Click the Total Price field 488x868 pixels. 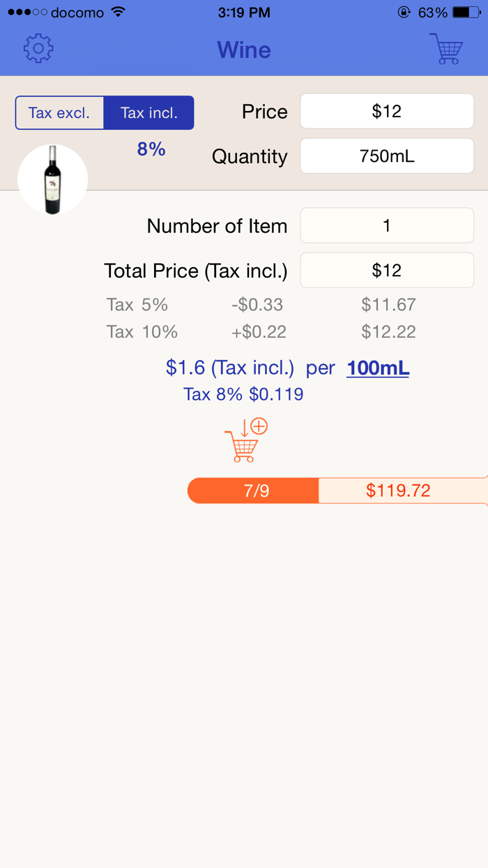tap(386, 270)
